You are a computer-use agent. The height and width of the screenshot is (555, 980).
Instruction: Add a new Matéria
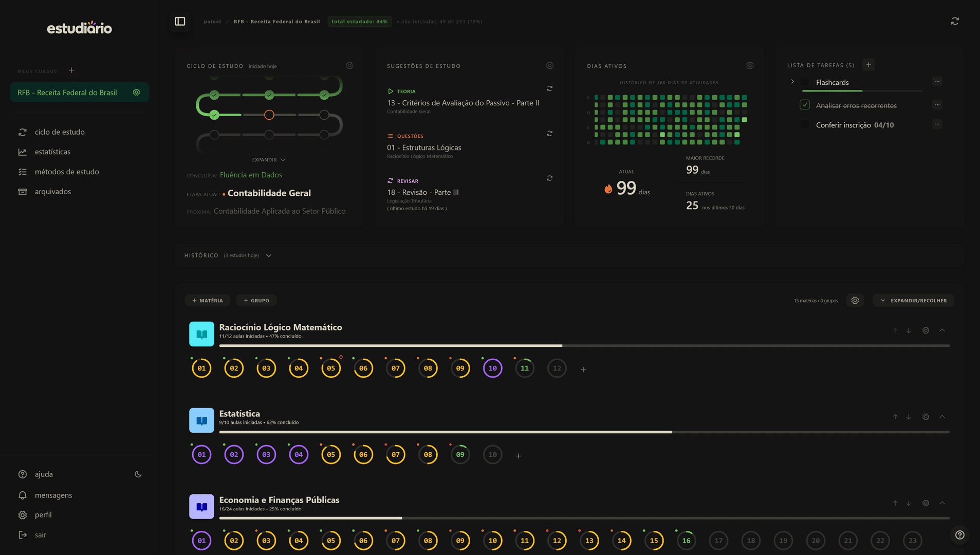tap(208, 301)
